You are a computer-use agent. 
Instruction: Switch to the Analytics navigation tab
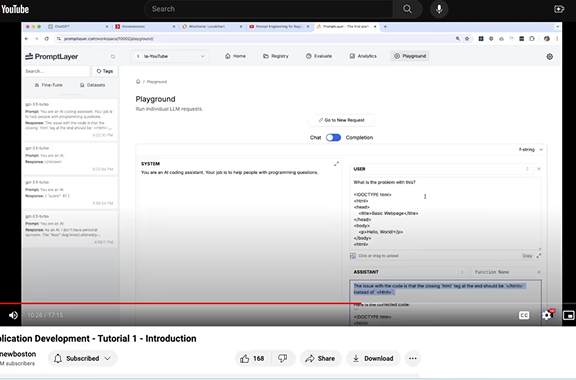point(363,56)
